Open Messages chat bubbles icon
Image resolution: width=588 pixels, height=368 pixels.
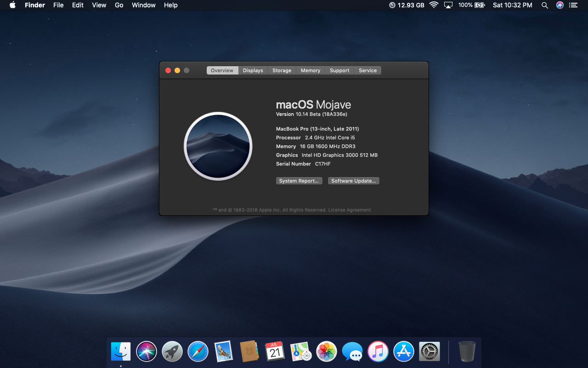tap(352, 352)
